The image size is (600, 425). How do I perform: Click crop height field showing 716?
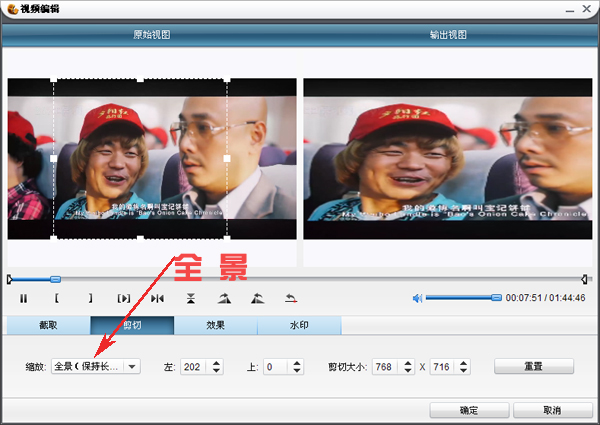(x=442, y=367)
